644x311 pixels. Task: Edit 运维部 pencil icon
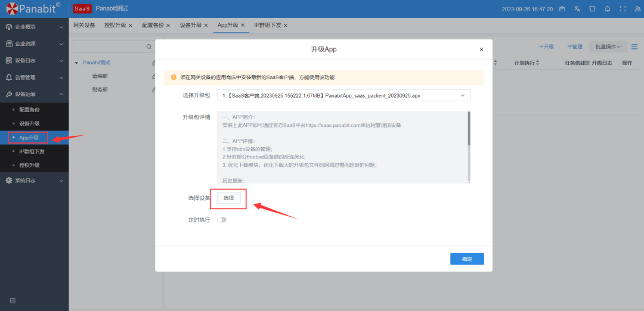(x=154, y=76)
